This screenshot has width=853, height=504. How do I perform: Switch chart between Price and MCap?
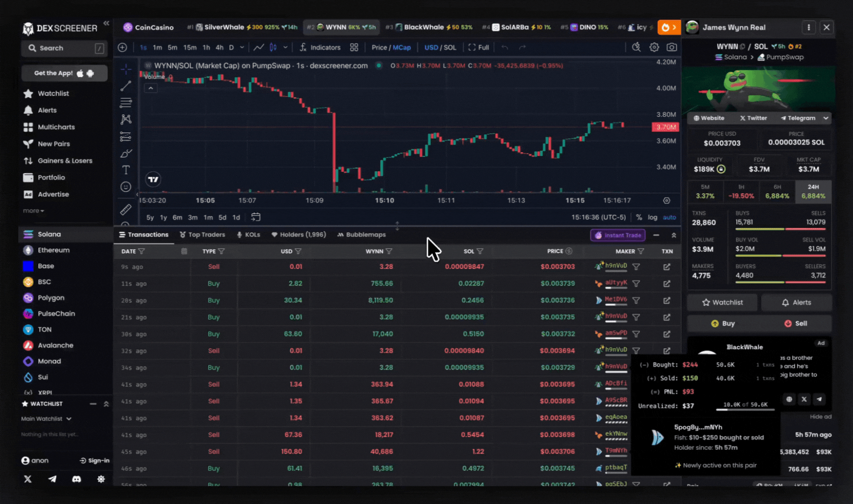coord(391,48)
